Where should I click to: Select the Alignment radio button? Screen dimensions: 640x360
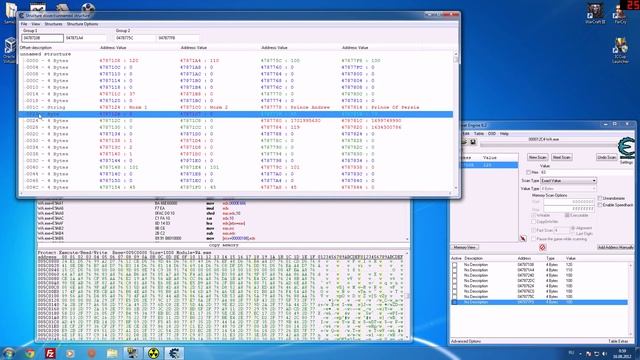coord(573,228)
